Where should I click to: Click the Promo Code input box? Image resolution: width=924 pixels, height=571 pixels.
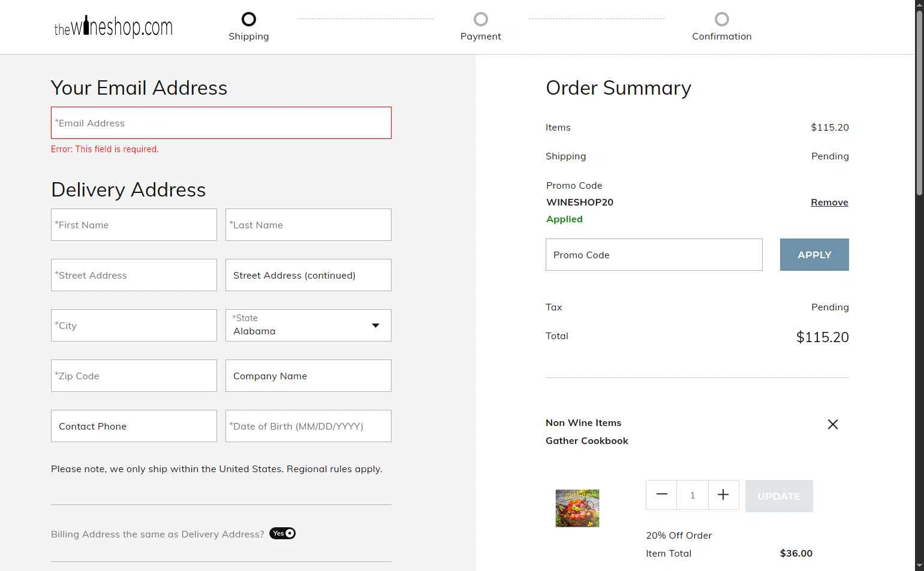click(654, 255)
